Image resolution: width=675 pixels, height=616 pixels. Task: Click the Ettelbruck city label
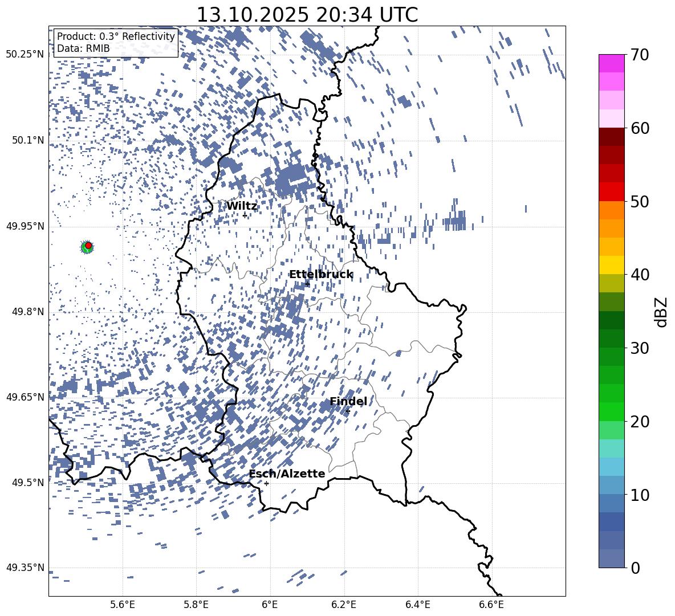[321, 275]
